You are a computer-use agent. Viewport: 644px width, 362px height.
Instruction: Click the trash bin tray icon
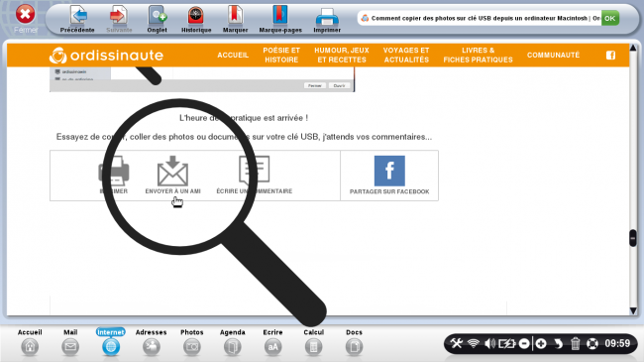(x=576, y=343)
